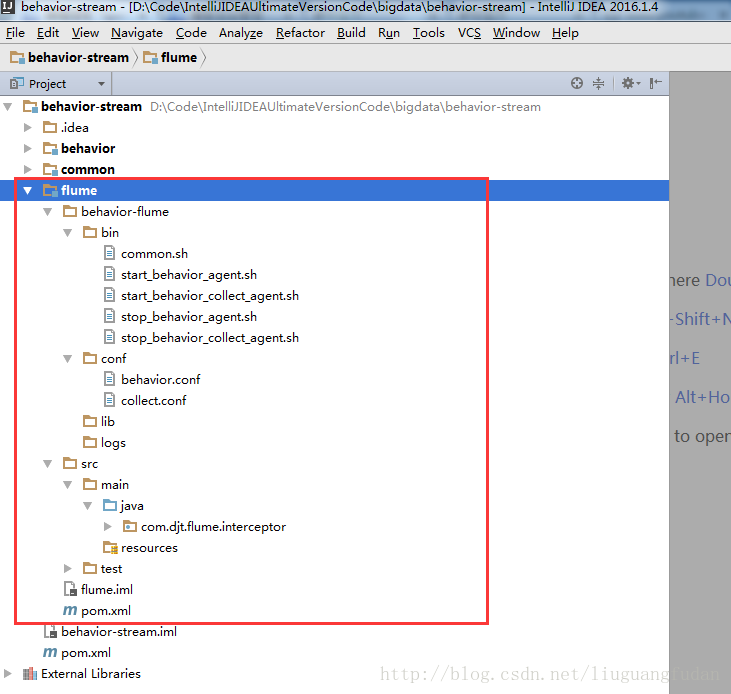This screenshot has width=731, height=694.
Task: Click the .idea folder icon
Action: click(50, 127)
